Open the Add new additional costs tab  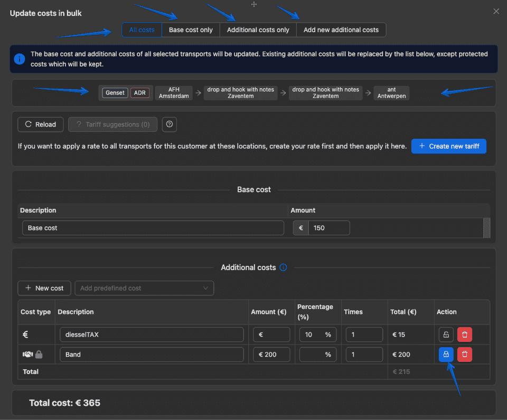pyautogui.click(x=341, y=30)
